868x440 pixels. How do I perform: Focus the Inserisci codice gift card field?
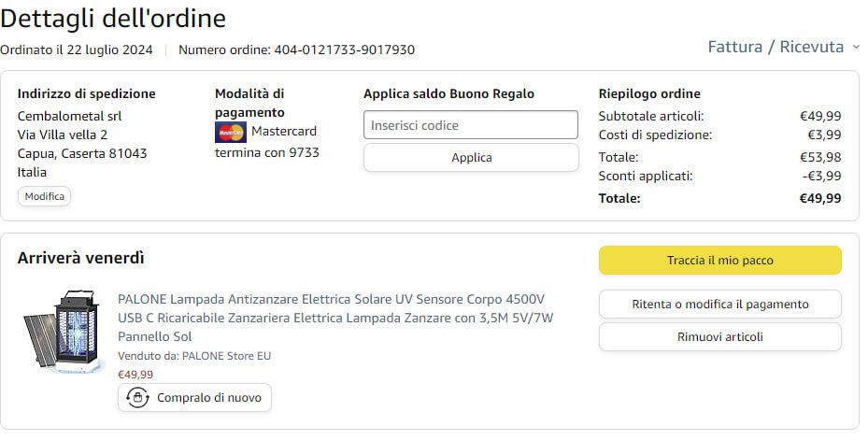click(471, 125)
